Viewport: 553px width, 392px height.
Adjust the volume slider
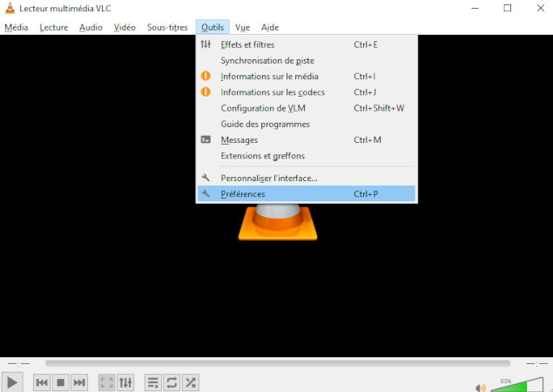pos(517,385)
